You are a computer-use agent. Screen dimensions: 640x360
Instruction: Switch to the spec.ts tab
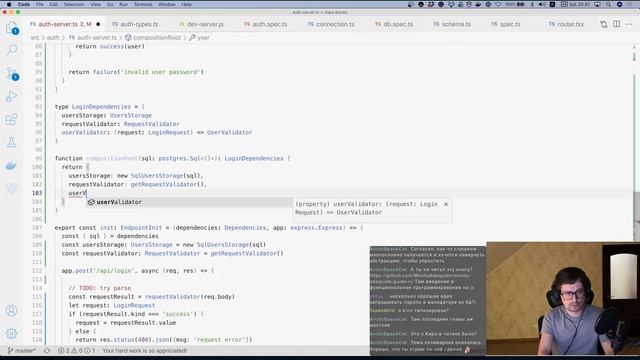510,24
